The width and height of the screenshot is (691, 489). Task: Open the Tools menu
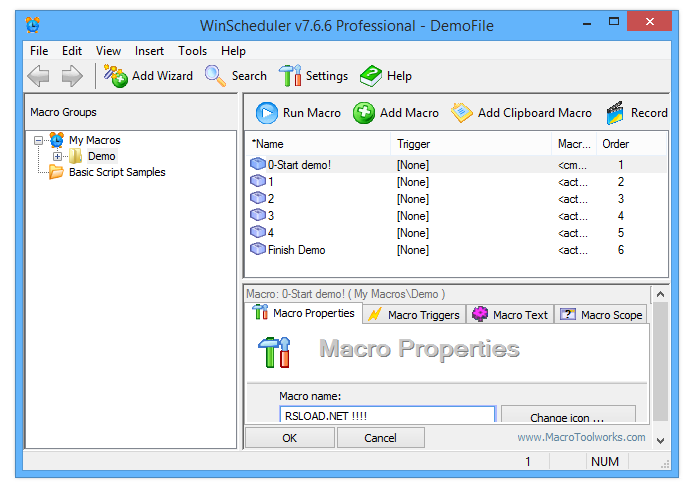[193, 51]
